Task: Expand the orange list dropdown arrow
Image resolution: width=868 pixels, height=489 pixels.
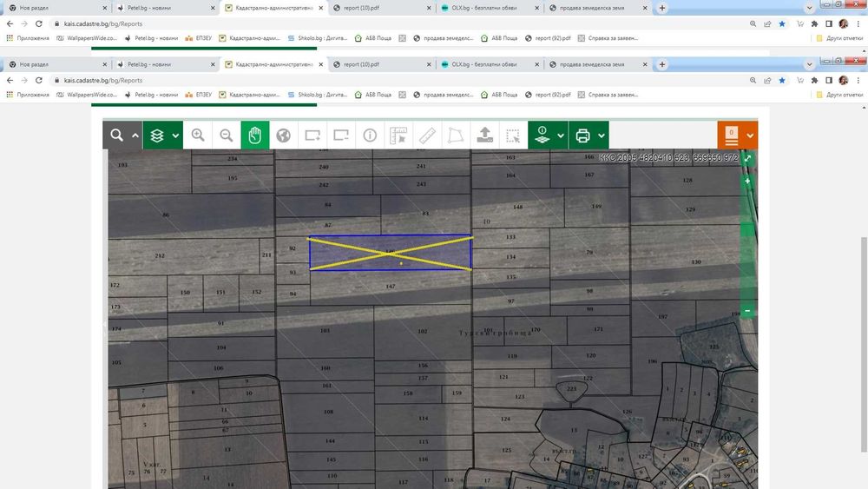Action: pyautogui.click(x=750, y=135)
